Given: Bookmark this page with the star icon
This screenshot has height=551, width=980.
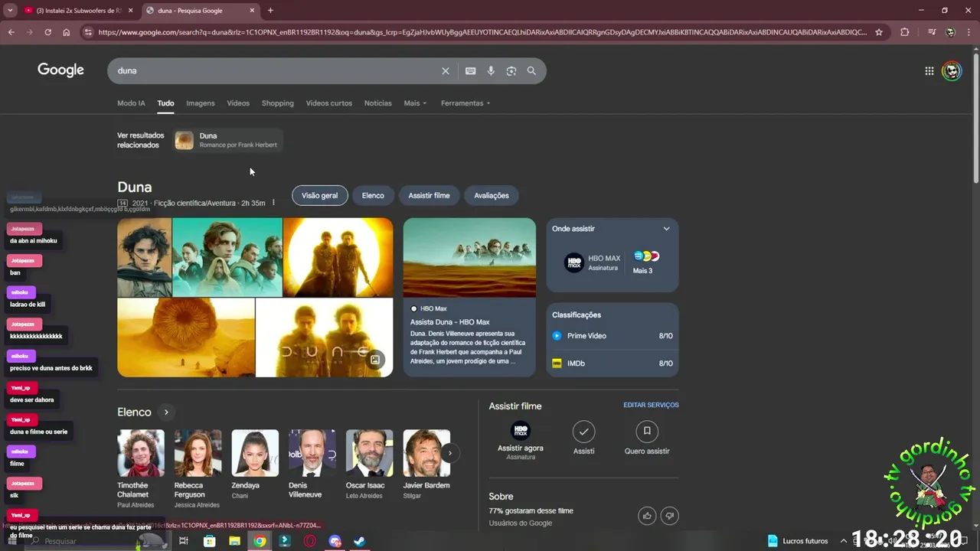Looking at the screenshot, I should tap(879, 32).
